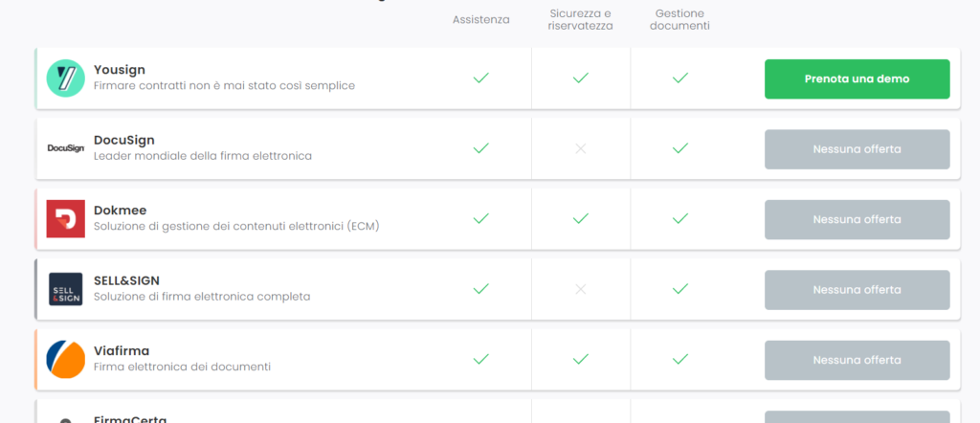Click the Yousign logo icon
The height and width of the screenshot is (423, 980).
66,78
